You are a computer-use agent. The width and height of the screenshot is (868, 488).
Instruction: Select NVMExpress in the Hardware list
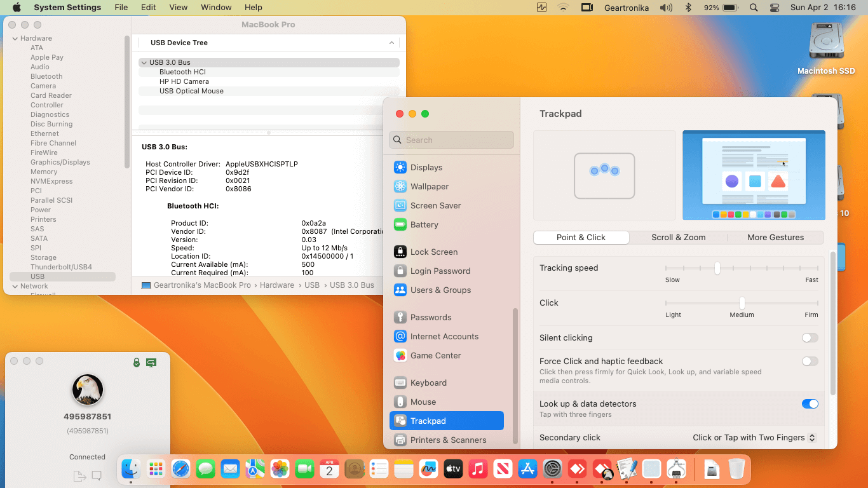(x=51, y=181)
